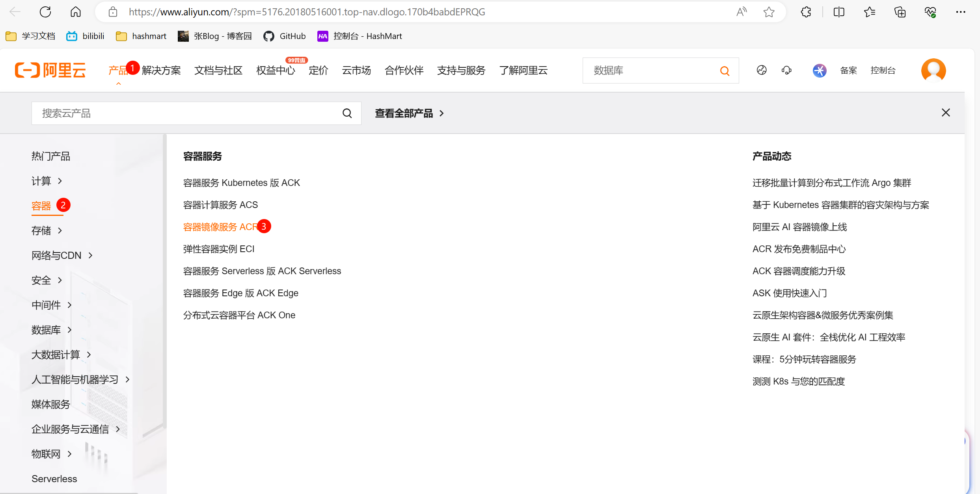Screen dimensions: 980x494
Task: Refresh the current page
Action: [x=45, y=11]
